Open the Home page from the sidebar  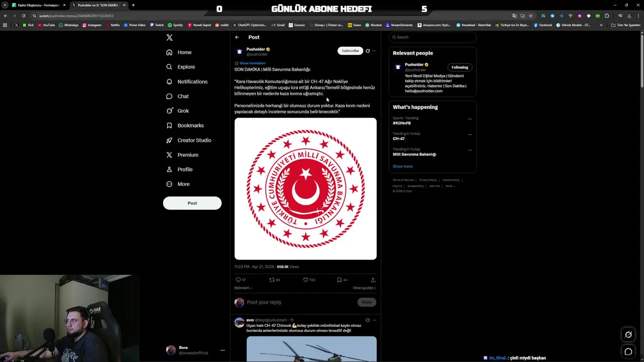coord(179,52)
